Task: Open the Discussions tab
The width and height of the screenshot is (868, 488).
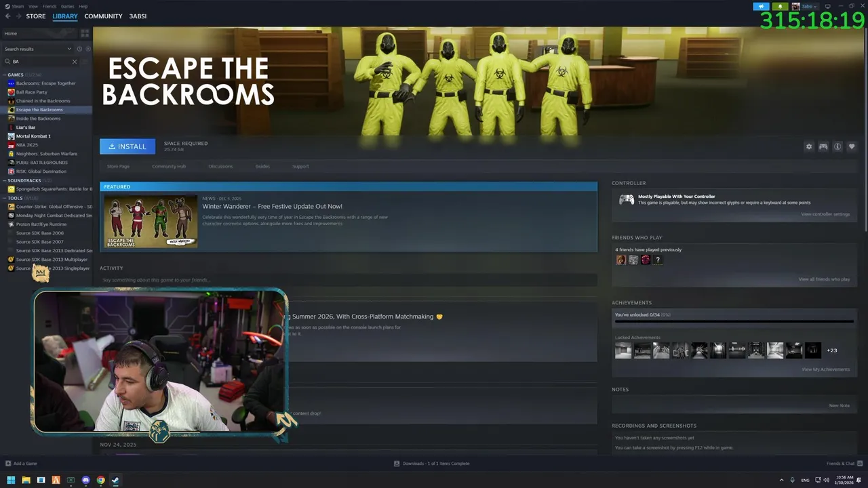Action: pyautogui.click(x=220, y=166)
